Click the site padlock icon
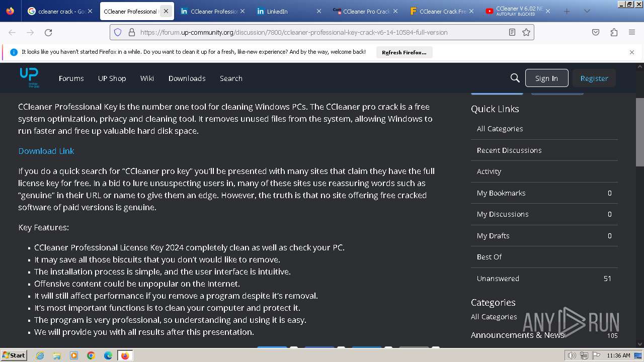644x362 pixels. pyautogui.click(x=132, y=32)
